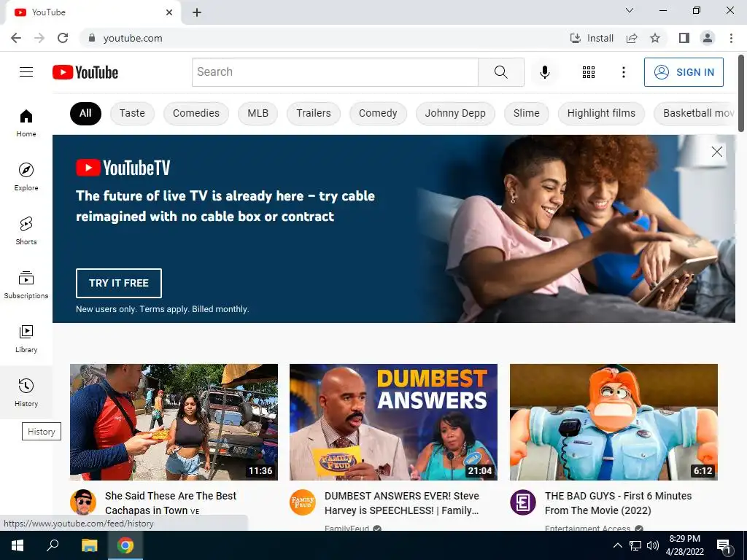Open Subscriptions in sidebar
The image size is (747, 560).
[x=26, y=285]
